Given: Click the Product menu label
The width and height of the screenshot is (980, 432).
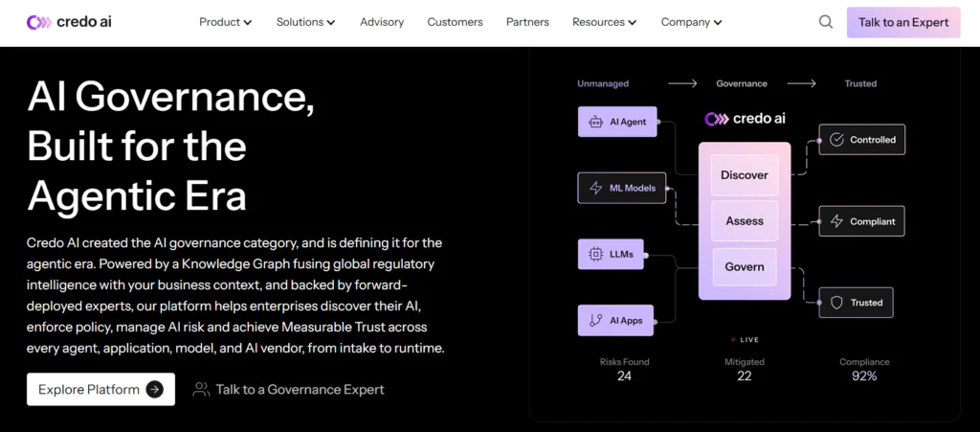Looking at the screenshot, I should 220,22.
